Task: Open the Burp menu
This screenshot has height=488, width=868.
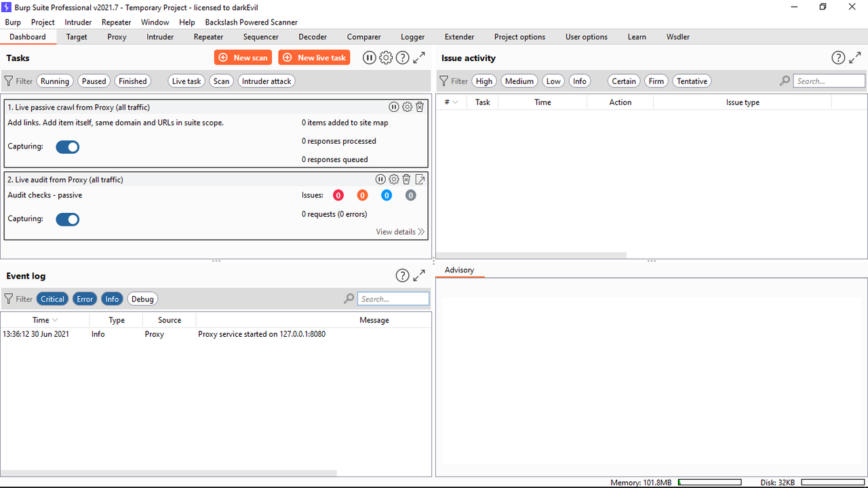Action: pos(13,22)
